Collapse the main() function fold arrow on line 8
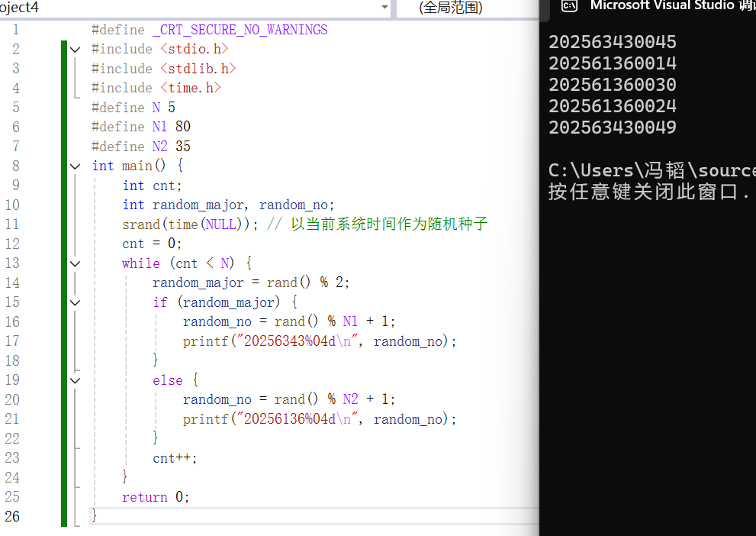The width and height of the screenshot is (756, 536). 76,166
